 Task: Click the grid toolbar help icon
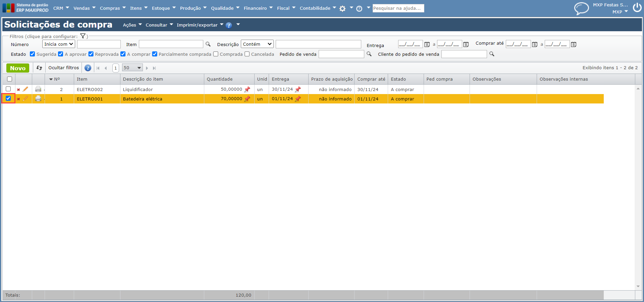pyautogui.click(x=88, y=68)
